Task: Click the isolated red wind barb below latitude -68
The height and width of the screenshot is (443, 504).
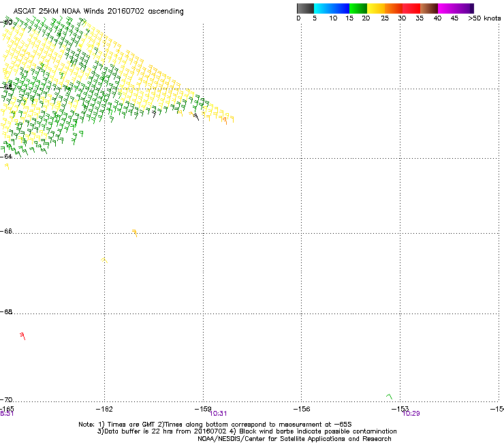Action: coord(22,336)
